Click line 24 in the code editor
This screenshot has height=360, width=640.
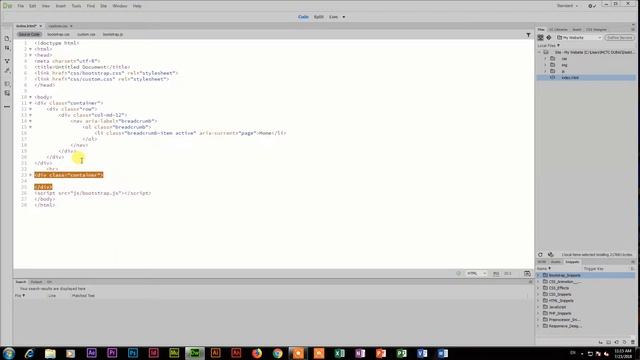coord(273,181)
